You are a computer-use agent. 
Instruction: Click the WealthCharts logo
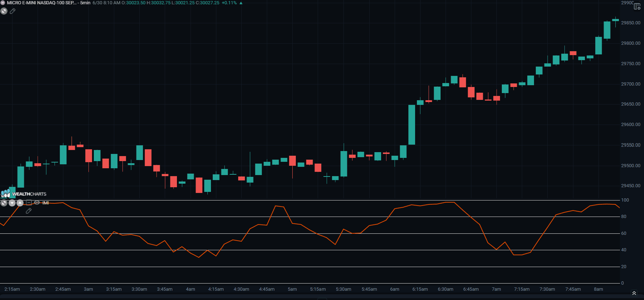pyautogui.click(x=24, y=194)
